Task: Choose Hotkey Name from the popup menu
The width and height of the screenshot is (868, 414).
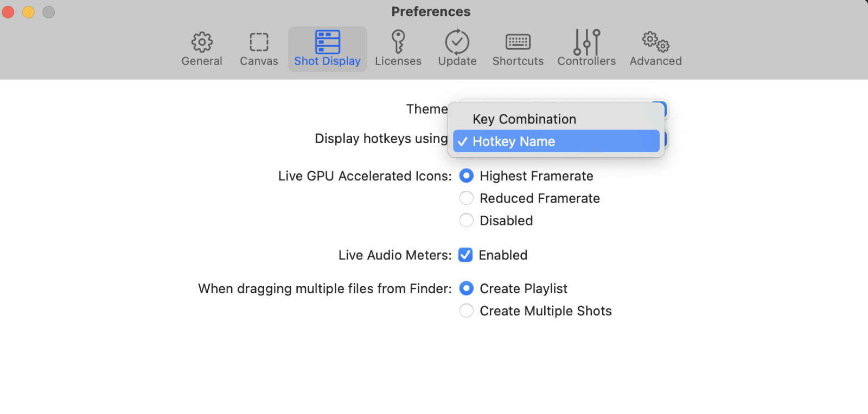Action: [556, 141]
